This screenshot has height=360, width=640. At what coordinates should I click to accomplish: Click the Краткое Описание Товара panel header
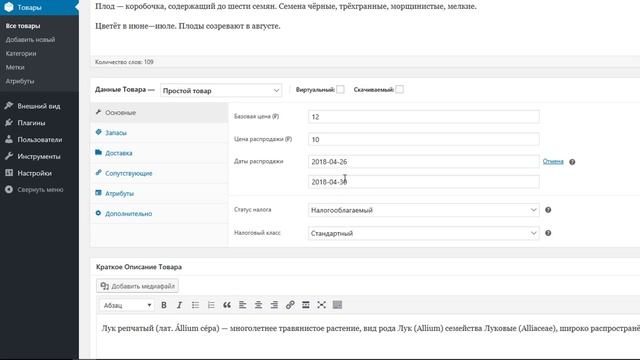coord(139,267)
